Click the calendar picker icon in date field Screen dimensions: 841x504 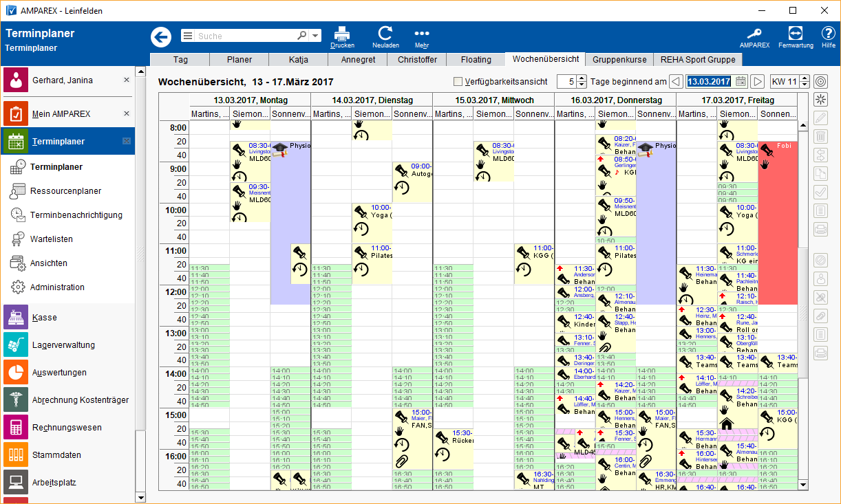pos(741,81)
